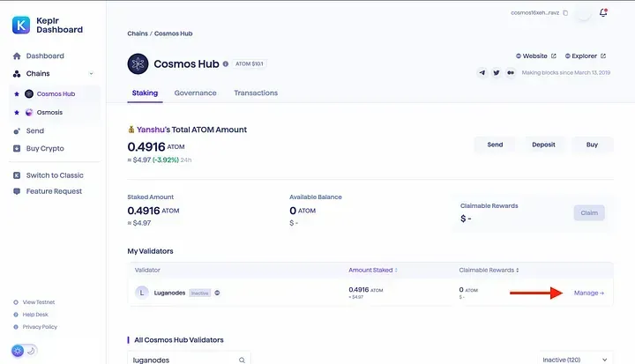The height and width of the screenshot is (364, 635).
Task: Click the info icon beside Cosmos Hub
Action: pyautogui.click(x=226, y=64)
